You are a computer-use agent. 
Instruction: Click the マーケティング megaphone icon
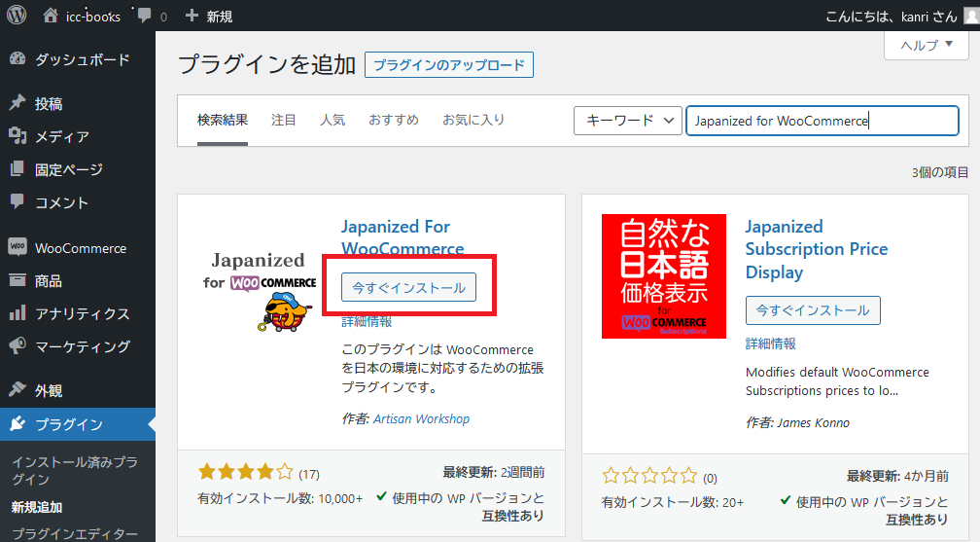point(17,345)
